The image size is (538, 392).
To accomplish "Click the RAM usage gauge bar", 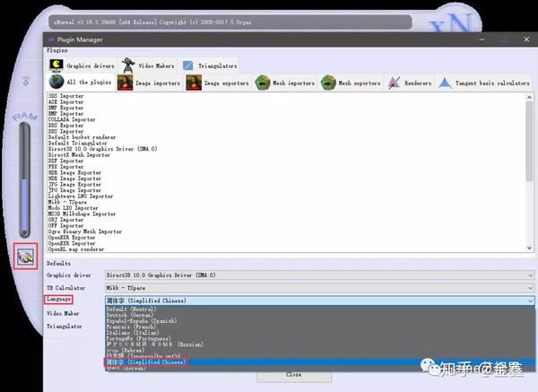I will point(24,180).
